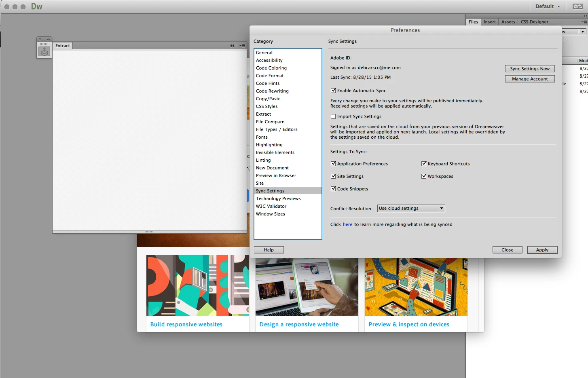Click the Dw application logo
588x378 pixels.
(x=37, y=6)
